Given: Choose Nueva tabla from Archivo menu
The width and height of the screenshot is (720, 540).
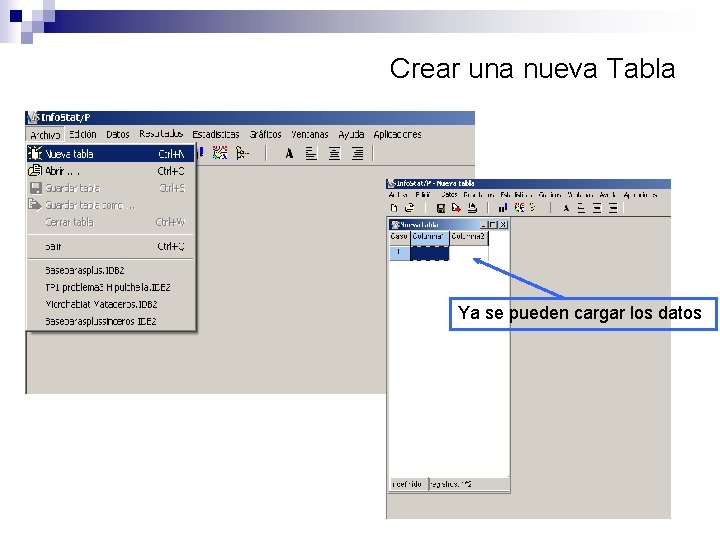Looking at the screenshot, I should tap(111, 154).
